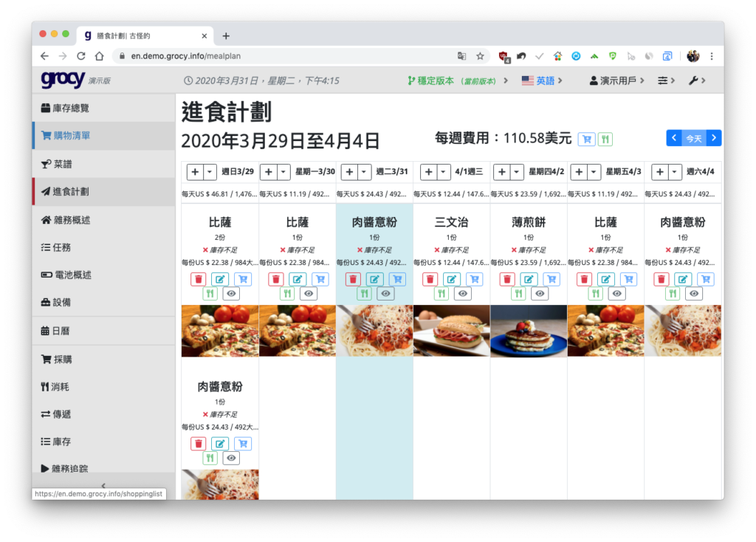Go to next week in meal plan

(x=714, y=138)
